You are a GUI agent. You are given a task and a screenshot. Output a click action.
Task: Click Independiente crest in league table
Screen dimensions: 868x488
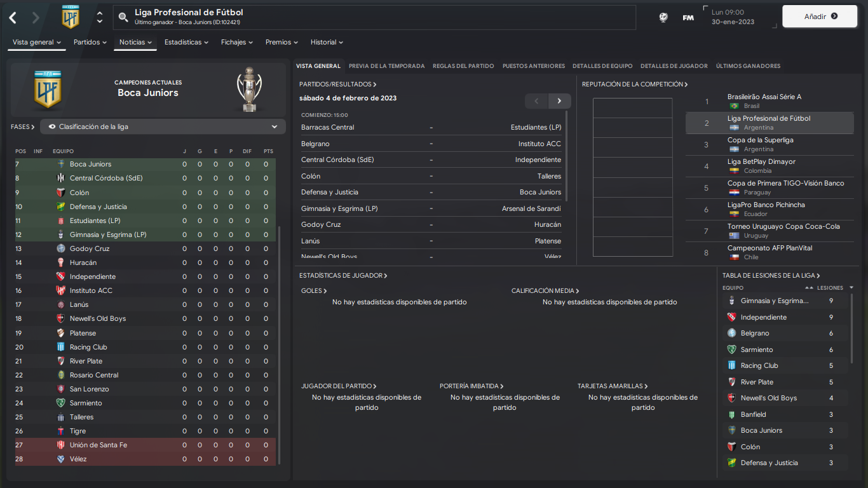pyautogui.click(x=60, y=276)
